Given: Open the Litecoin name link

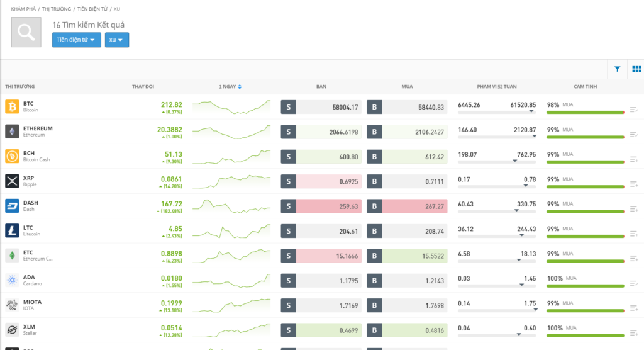Looking at the screenshot, I should pyautogui.click(x=31, y=234).
